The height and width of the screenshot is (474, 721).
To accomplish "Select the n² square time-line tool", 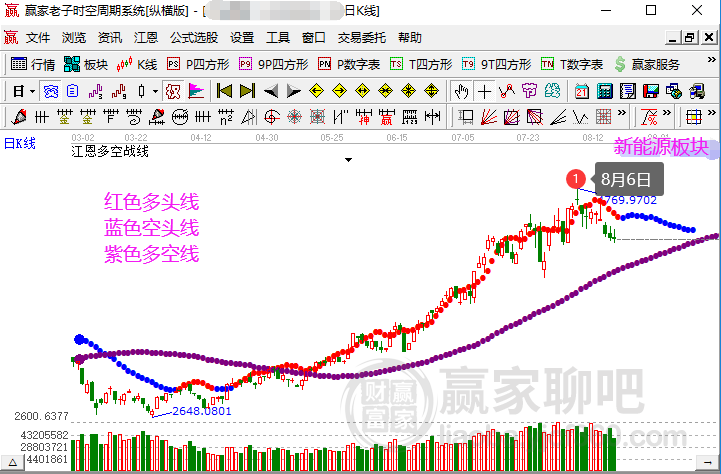I will (x=225, y=117).
